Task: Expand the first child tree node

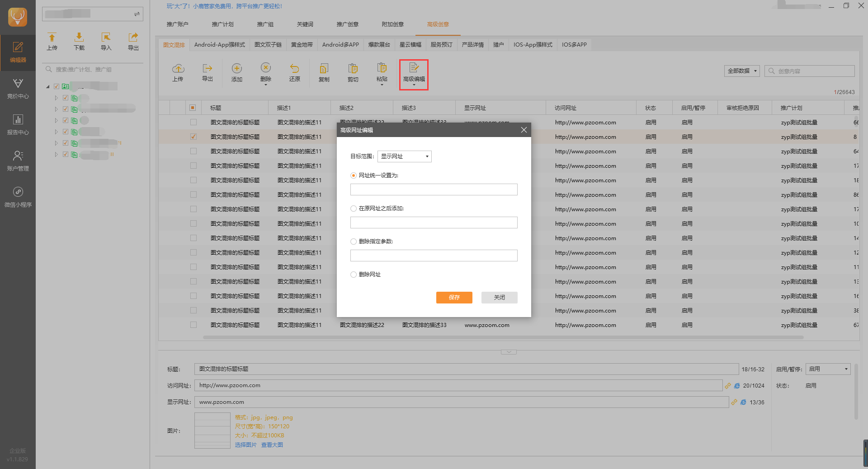Action: tap(56, 98)
